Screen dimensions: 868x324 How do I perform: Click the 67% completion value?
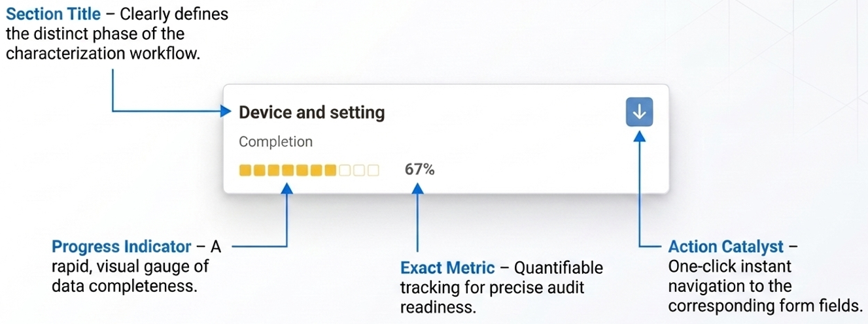[x=419, y=169]
